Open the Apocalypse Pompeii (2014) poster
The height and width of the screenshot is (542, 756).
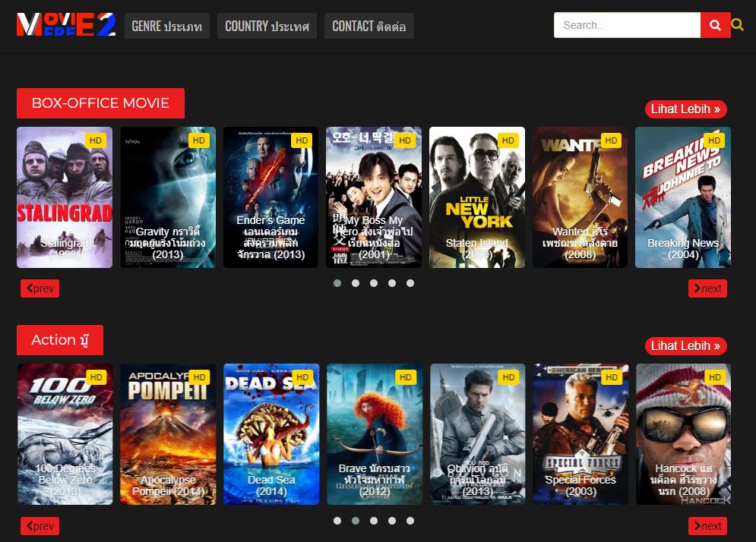(168, 434)
